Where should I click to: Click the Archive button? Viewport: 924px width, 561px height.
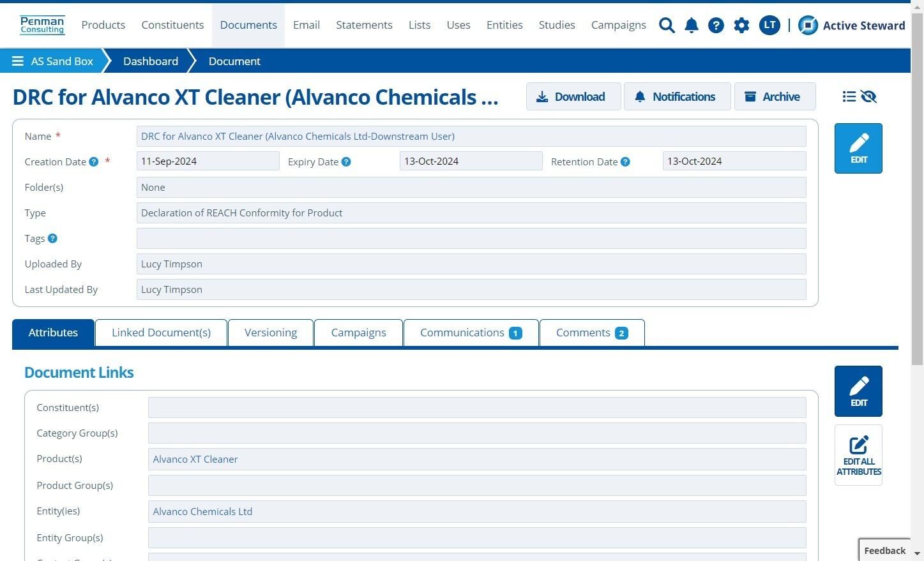[x=775, y=96]
